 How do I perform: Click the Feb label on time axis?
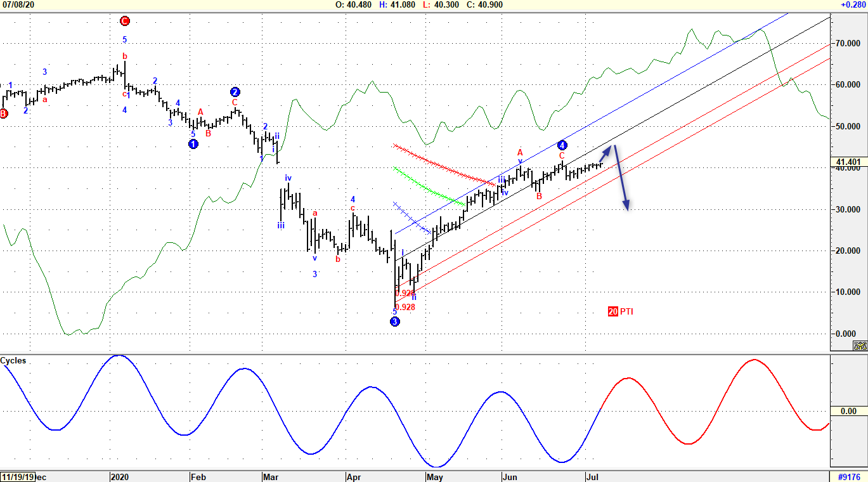(x=197, y=477)
